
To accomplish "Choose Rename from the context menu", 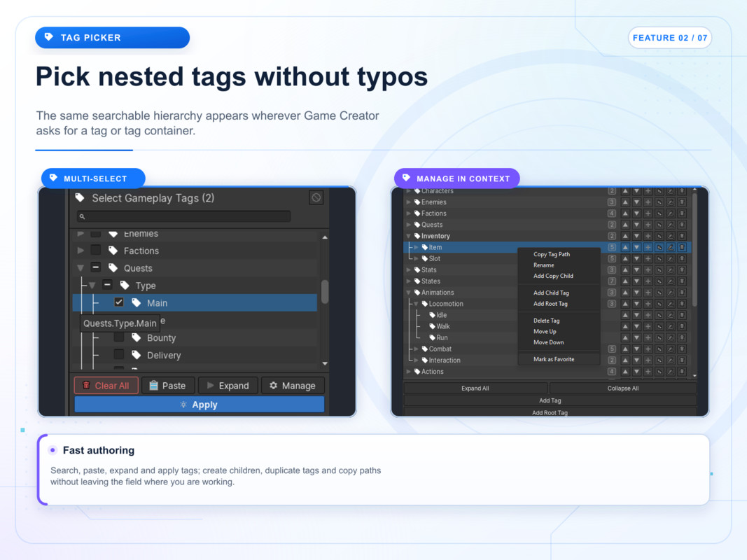I will click(x=543, y=265).
